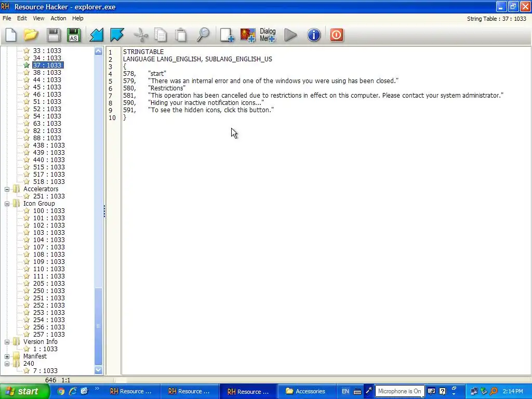Viewport: 532px width, 399px height.
Task: Select string table 33 : 1033
Action: coord(47,50)
